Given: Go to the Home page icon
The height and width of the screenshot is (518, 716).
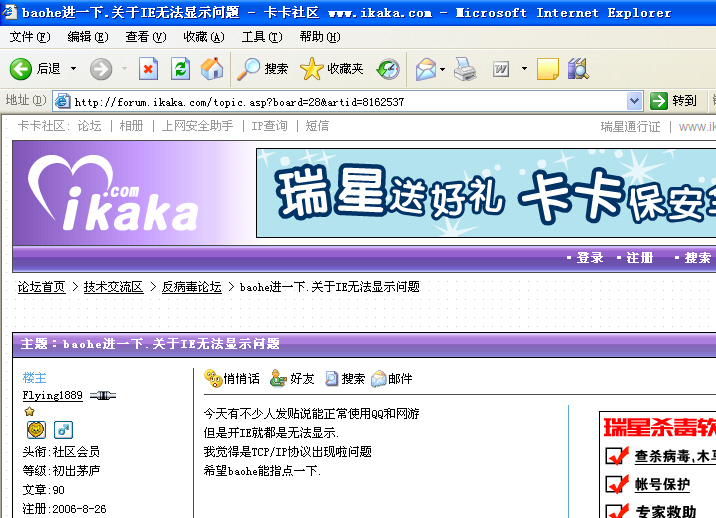Looking at the screenshot, I should (212, 69).
